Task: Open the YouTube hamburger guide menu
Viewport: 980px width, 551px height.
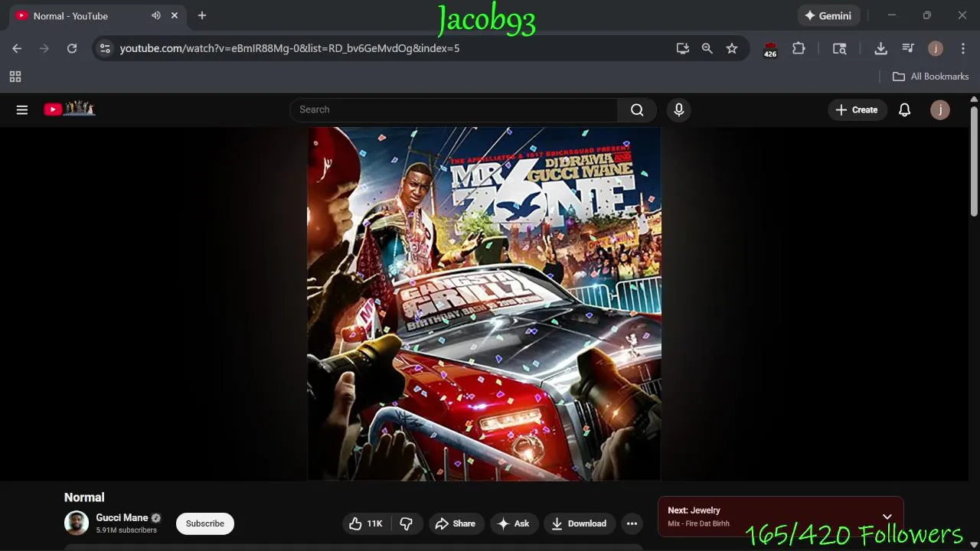Action: [22, 109]
